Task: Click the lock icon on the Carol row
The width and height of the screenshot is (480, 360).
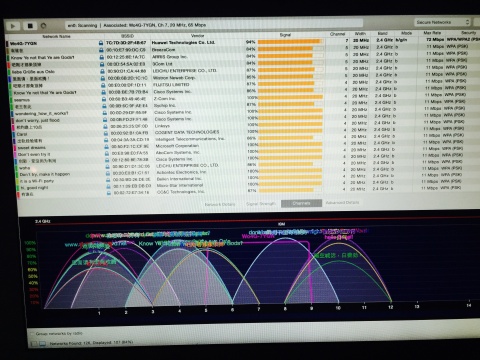Action: [105, 133]
